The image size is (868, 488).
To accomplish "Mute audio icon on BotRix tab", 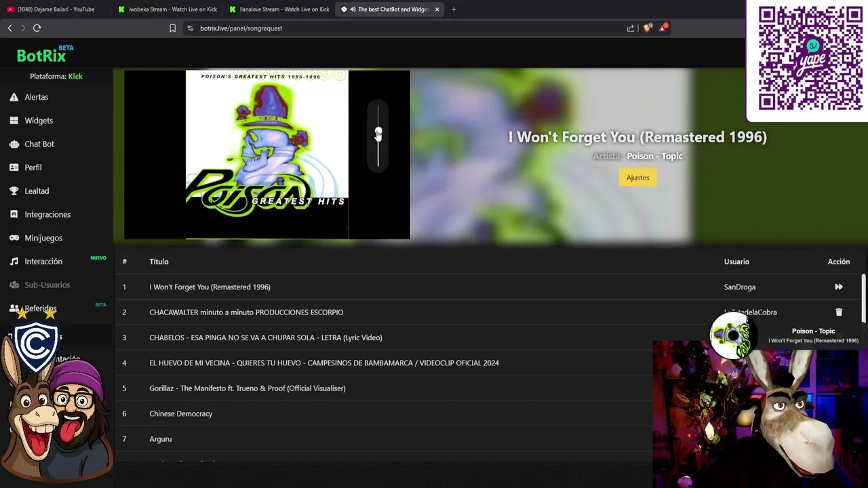I will point(353,9).
